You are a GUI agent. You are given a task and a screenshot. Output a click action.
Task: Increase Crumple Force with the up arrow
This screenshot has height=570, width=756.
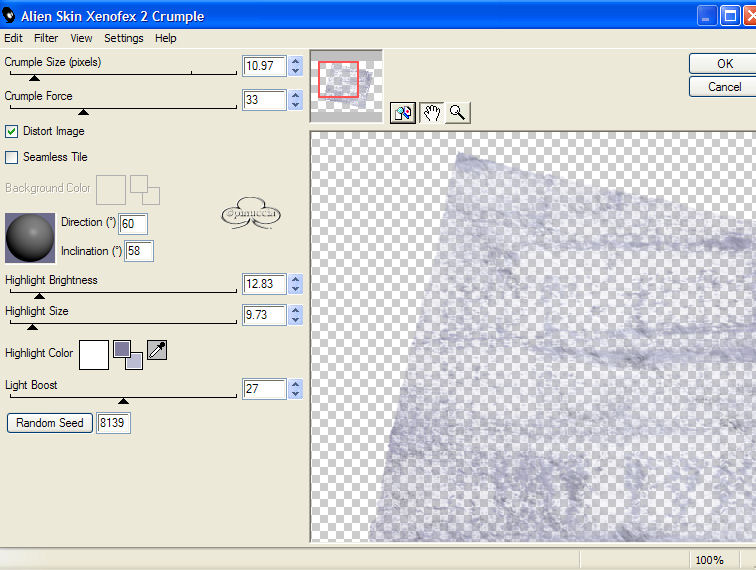click(296, 95)
